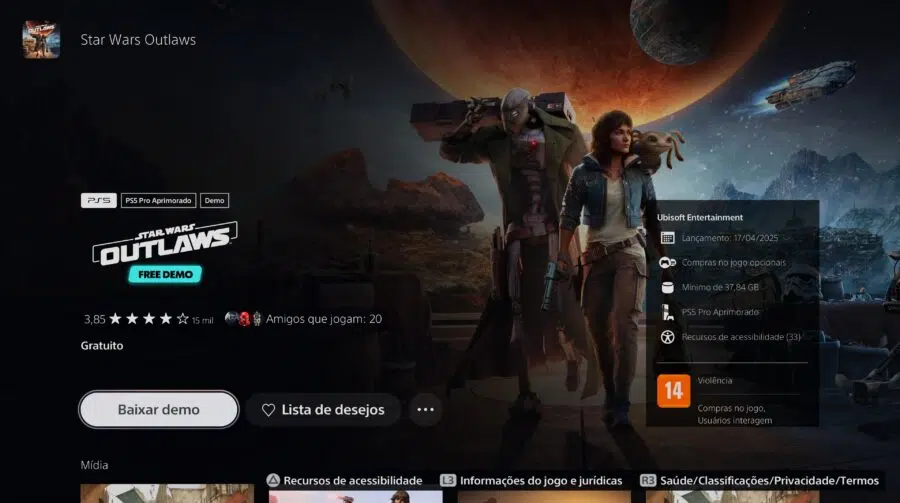Viewport: 900px width, 503px height.
Task: Click the storage disk icon beside Mínimo
Action: pos(667,288)
